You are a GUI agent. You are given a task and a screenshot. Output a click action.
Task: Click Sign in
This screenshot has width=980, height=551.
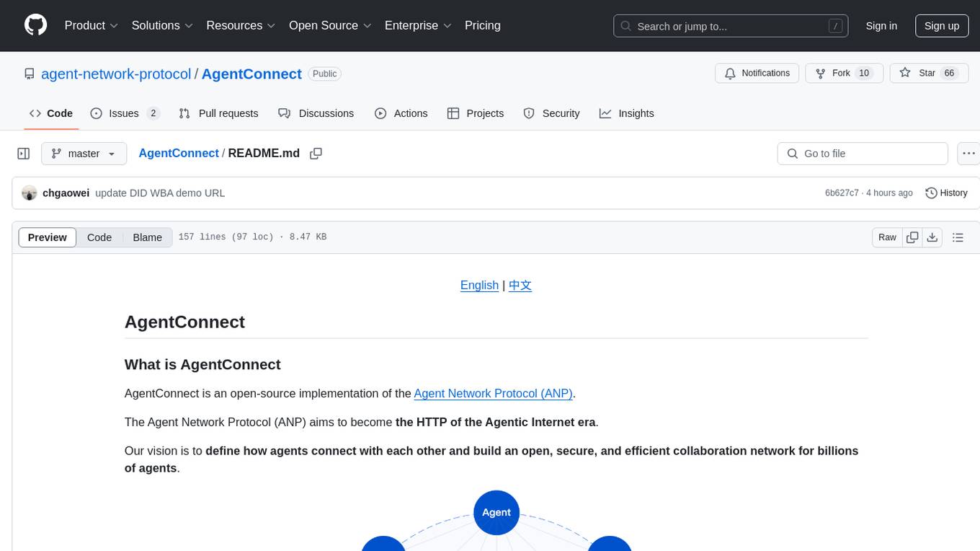(881, 26)
